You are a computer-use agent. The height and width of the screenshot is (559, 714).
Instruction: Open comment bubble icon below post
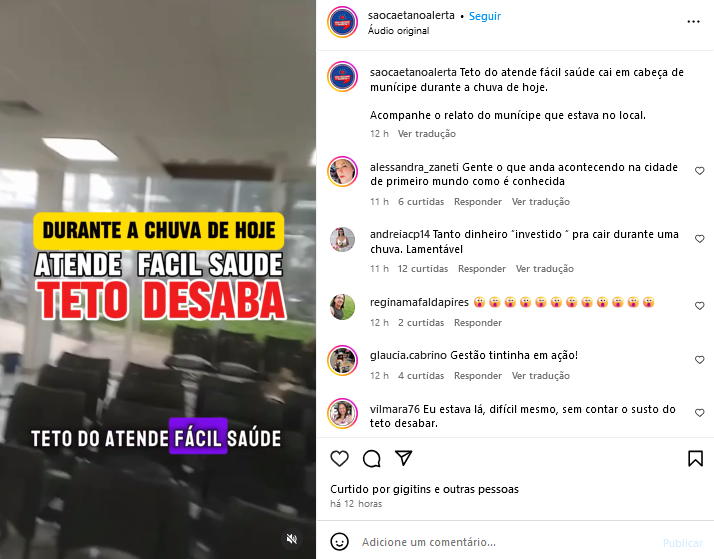(372, 458)
